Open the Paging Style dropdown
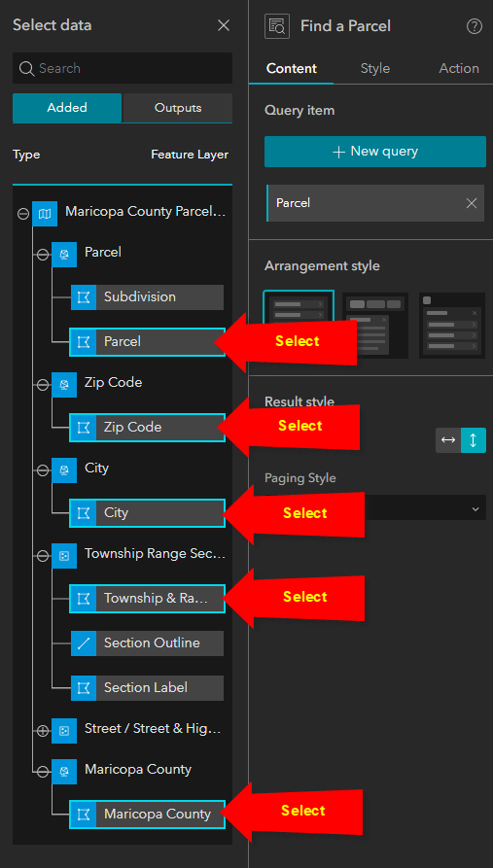Image resolution: width=493 pixels, height=868 pixels. 375,507
